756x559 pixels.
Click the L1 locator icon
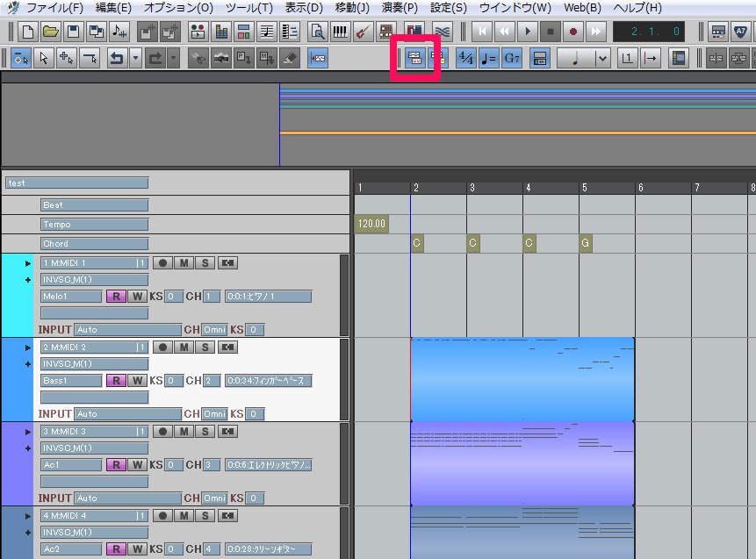coord(627,58)
